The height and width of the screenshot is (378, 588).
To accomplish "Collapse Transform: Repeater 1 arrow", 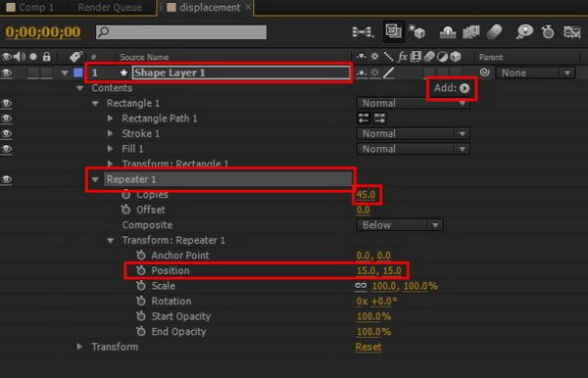I will point(110,240).
